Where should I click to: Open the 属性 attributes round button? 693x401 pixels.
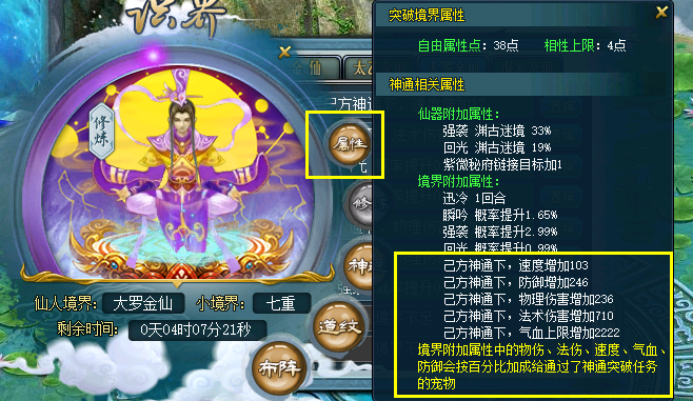click(x=349, y=143)
